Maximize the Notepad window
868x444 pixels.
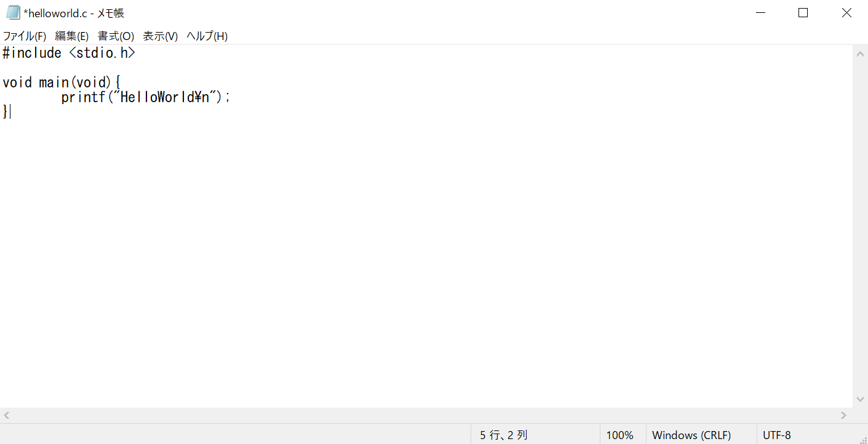tap(803, 13)
